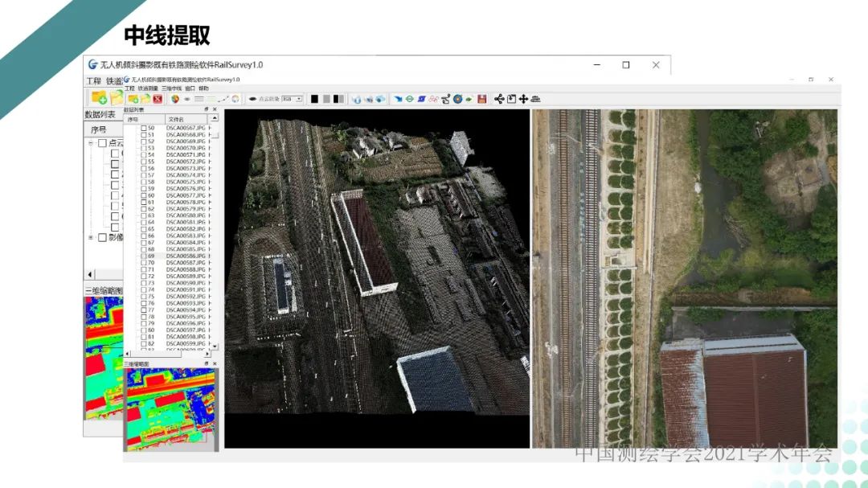Click the red save disk icon in toolbar
The image size is (868, 488).
tap(482, 99)
